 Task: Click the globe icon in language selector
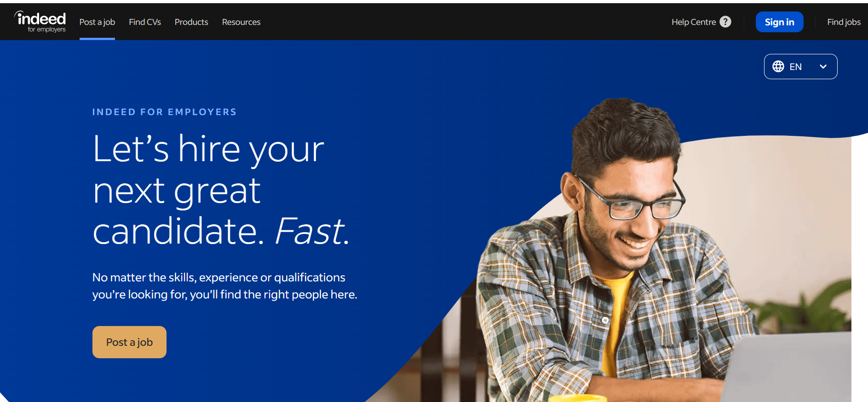[778, 66]
